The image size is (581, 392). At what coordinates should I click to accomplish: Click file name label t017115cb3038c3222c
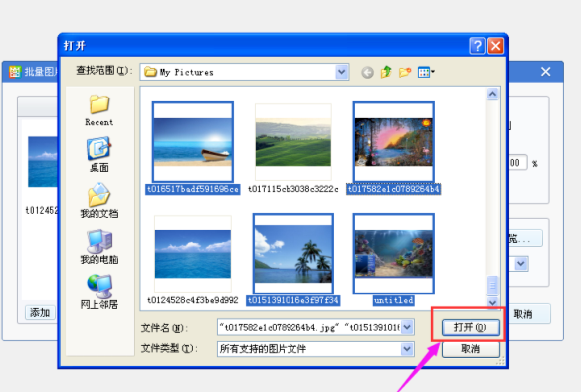point(293,189)
